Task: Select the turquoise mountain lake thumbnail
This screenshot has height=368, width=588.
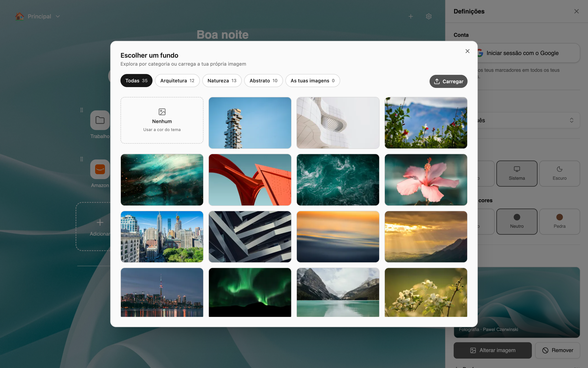Action: coord(338,292)
